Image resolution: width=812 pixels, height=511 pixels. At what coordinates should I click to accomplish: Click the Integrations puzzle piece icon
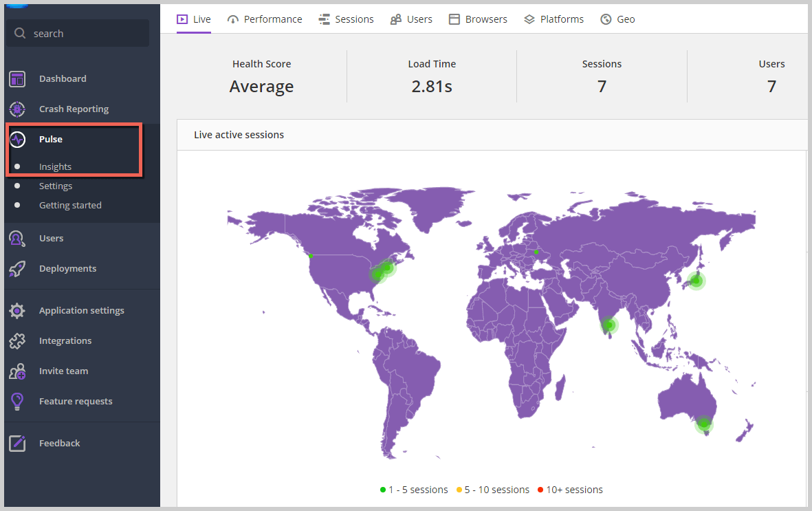coord(17,341)
